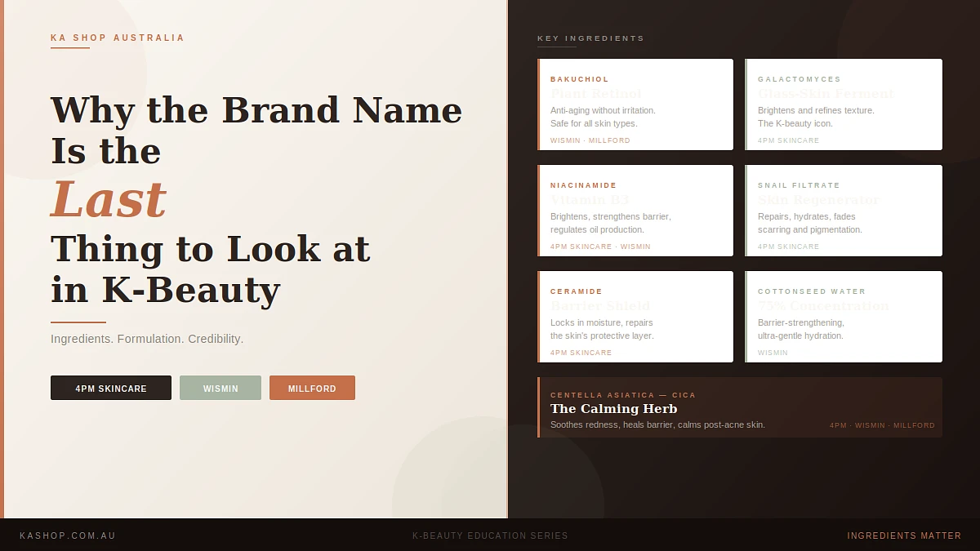Open the Bakuchiol ingredient card
Image resolution: width=980 pixels, height=551 pixels.
point(635,104)
